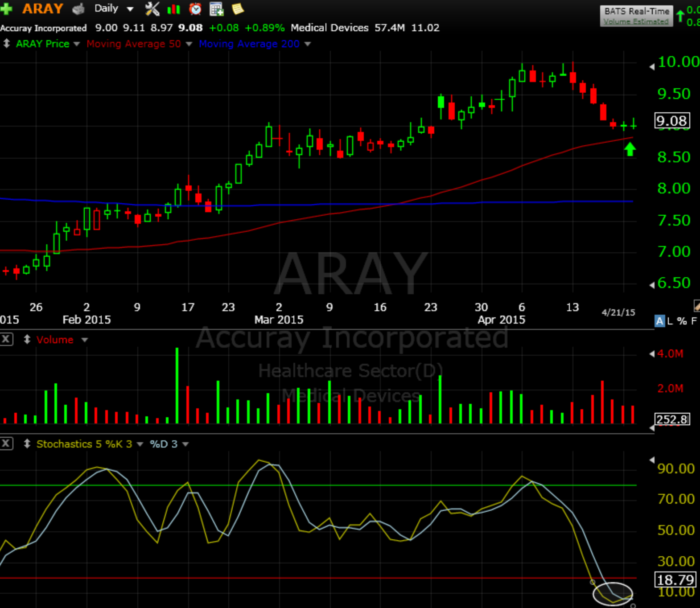Open the yellow sticky note icon
Image resolution: width=700 pixels, height=608 pixels.
click(238, 9)
